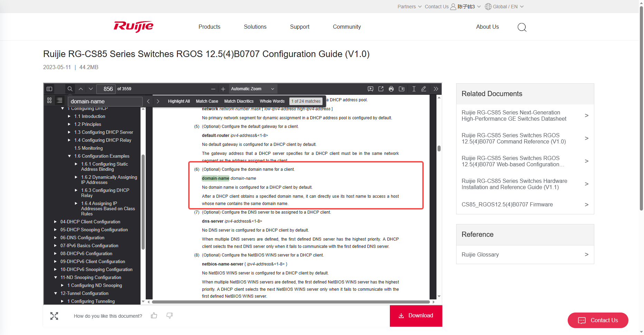Open the user account icon
Viewport: 644px width, 335px height.
coord(453,7)
